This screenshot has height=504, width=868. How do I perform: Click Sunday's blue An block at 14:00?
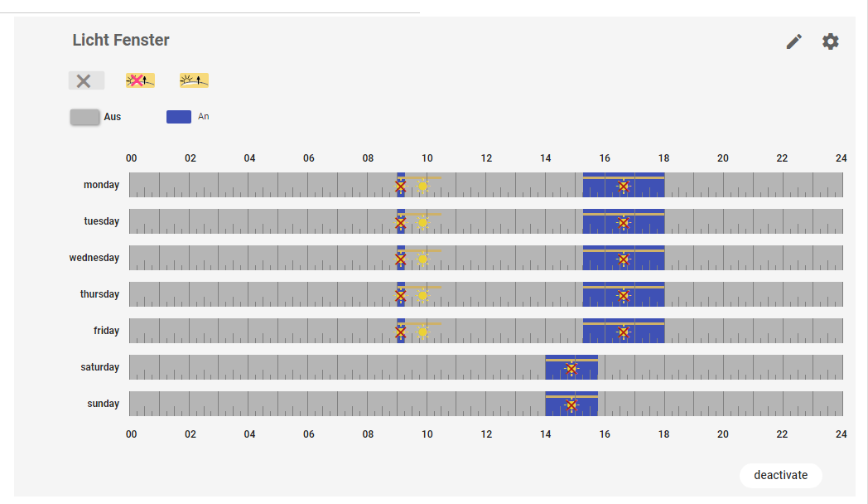tap(555, 405)
